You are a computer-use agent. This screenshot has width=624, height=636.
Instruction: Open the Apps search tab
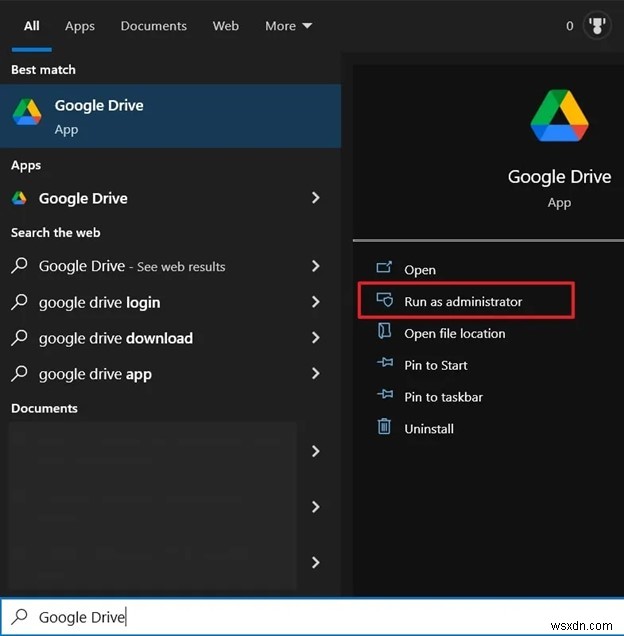(x=80, y=26)
